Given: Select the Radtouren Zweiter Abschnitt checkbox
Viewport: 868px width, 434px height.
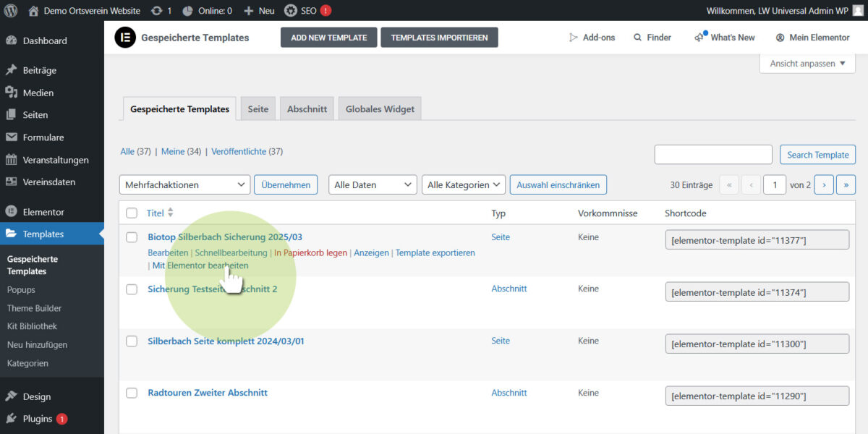Looking at the screenshot, I should click(x=132, y=393).
